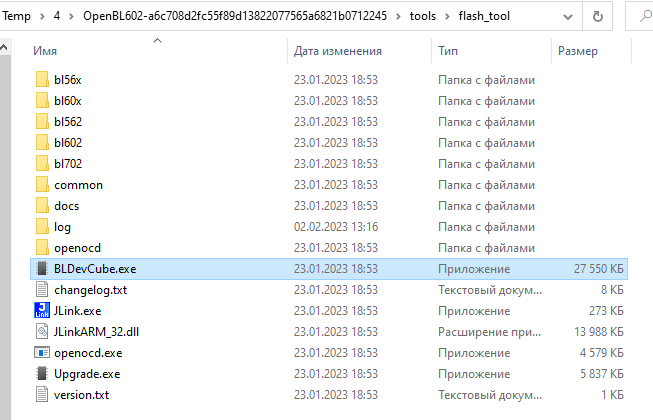Click the BLDevCube.exe chip icon
The image size is (653, 420).
(42, 268)
